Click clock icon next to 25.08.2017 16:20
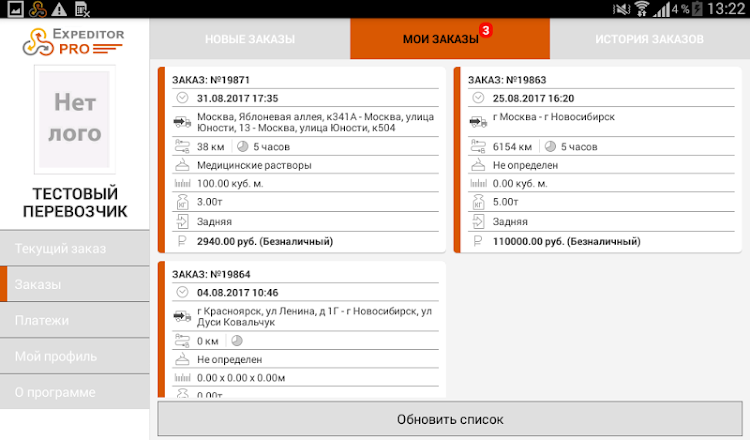Screen dimensions: 750x440 point(478,98)
